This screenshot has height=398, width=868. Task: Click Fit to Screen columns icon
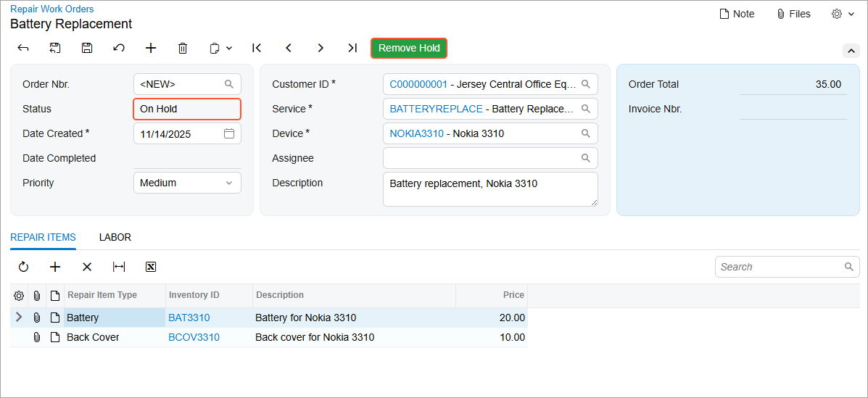coord(118,267)
